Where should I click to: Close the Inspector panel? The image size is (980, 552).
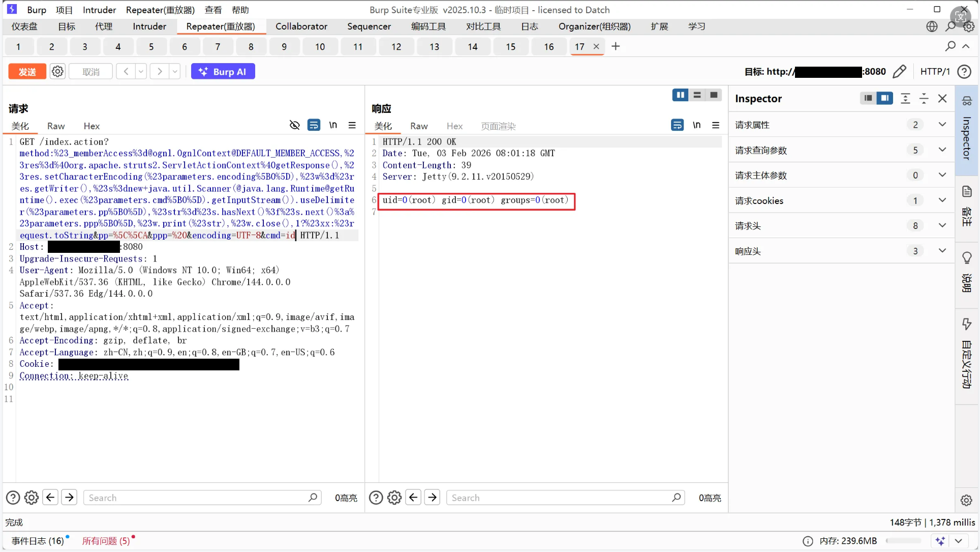942,98
